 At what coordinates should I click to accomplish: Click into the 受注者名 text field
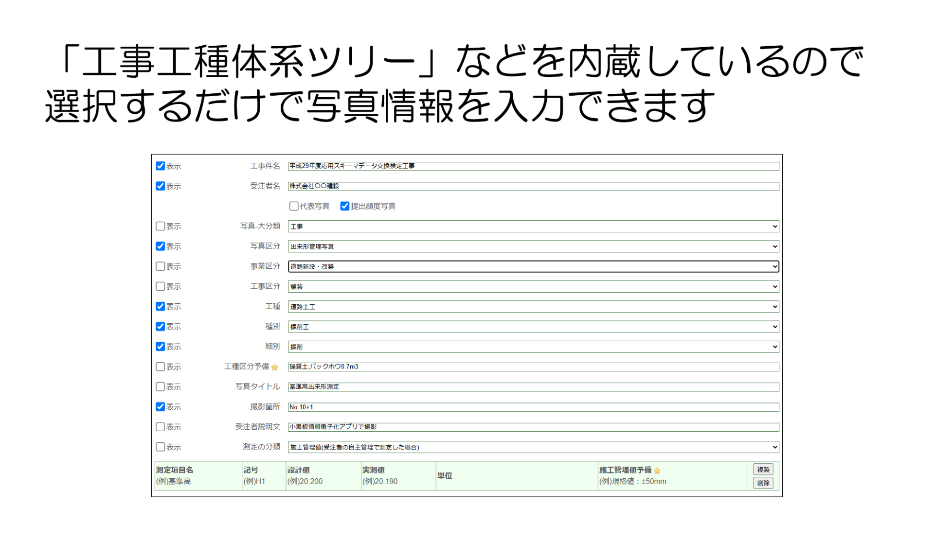pyautogui.click(x=486, y=186)
